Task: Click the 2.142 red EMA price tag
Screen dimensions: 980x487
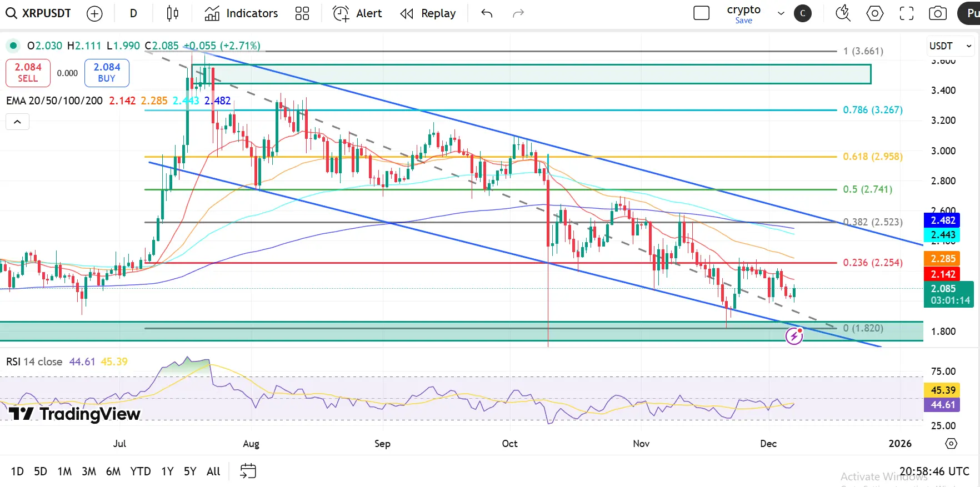Action: coord(943,274)
